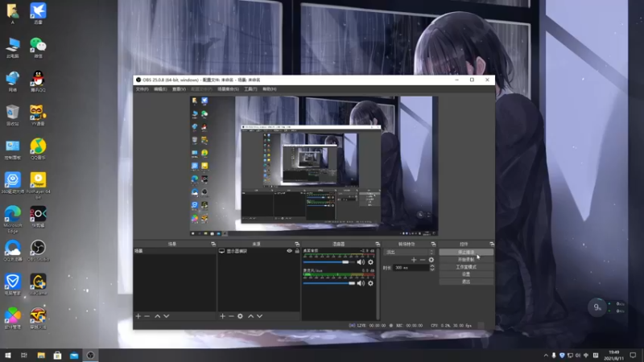Adjust the desktop audio volume slider
Viewport: 644px width, 362px height.
329,262
